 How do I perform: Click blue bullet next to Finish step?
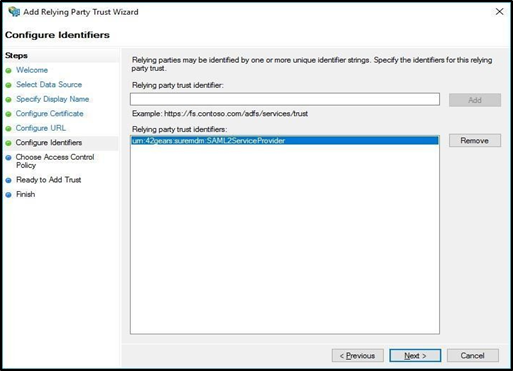(9, 195)
